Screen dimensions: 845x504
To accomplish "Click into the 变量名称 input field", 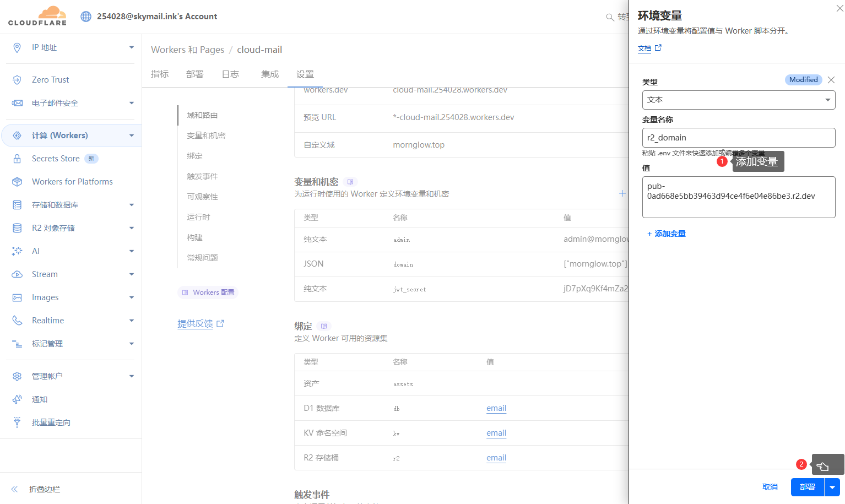I will (738, 138).
